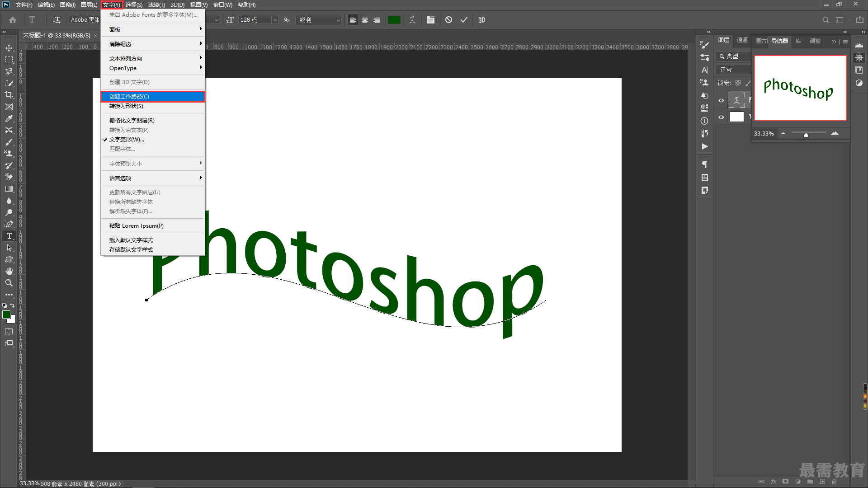The width and height of the screenshot is (868, 488).
Task: Select the Gradient tool
Action: coord(9,189)
